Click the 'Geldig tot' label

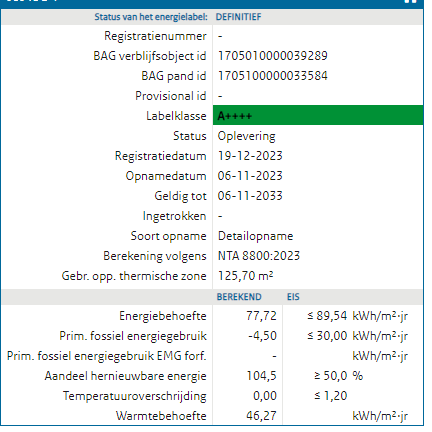[180, 196]
